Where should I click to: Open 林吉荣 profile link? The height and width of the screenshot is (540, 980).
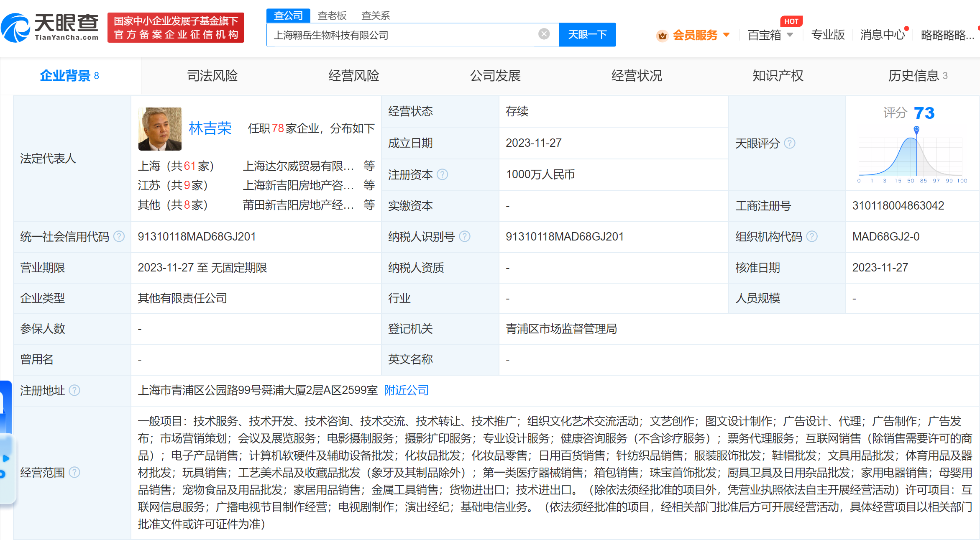pyautogui.click(x=210, y=128)
